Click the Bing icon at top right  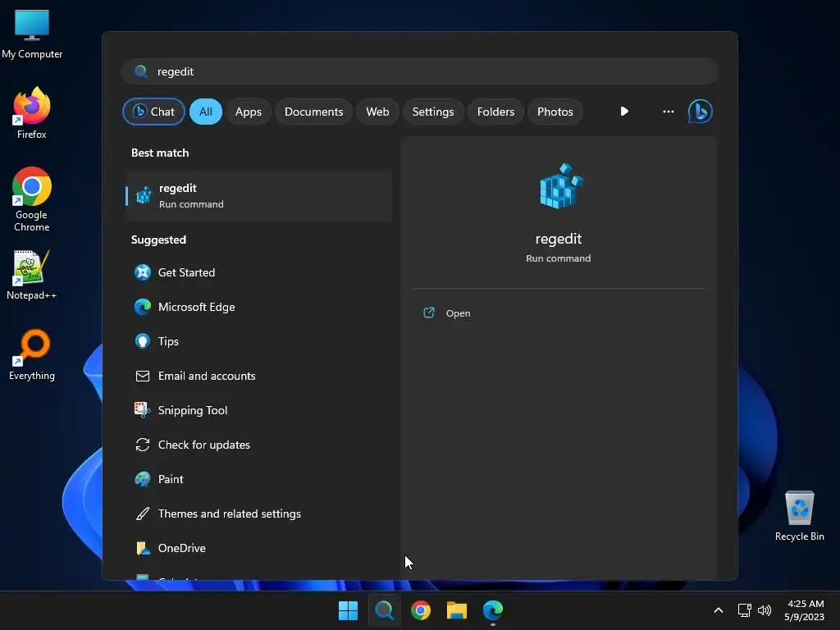click(701, 112)
